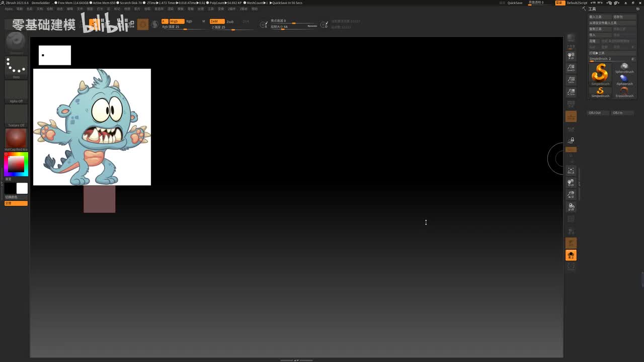Adjust the Rgb Intensity 25 slider
Viewport: 644px width, 362px height.
pos(184,27)
